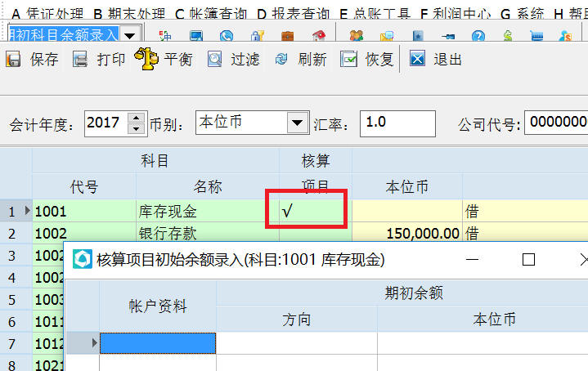Click the 名称 column header

click(x=208, y=186)
